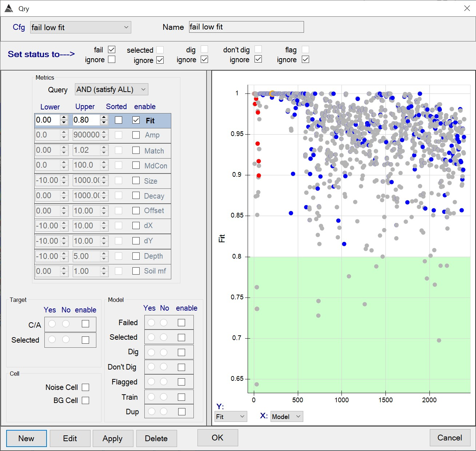Increase Depth upper bound with up arrow
The width and height of the screenshot is (476, 451).
(104, 253)
